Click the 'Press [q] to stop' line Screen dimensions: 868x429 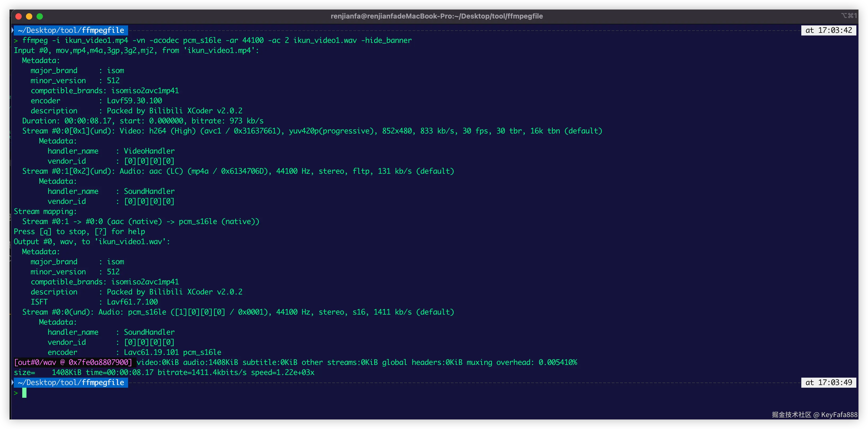79,232
